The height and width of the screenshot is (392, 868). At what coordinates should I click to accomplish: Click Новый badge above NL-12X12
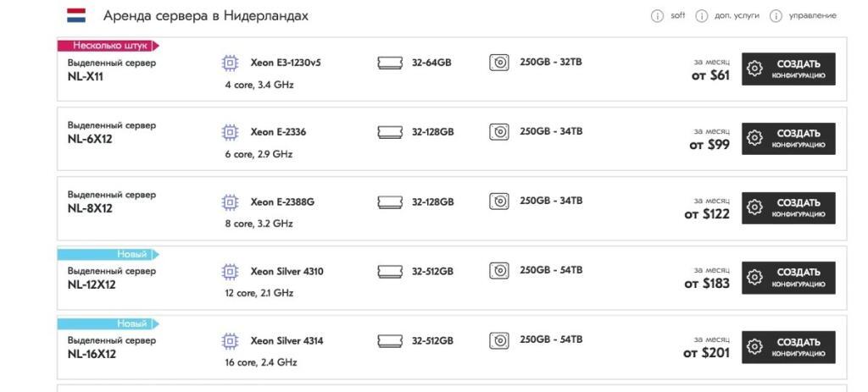pos(108,254)
